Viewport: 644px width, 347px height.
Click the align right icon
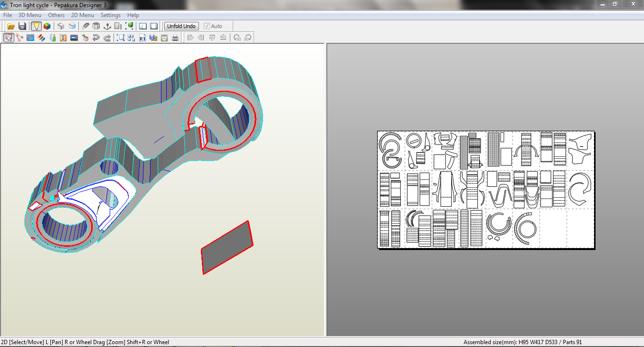201,38
